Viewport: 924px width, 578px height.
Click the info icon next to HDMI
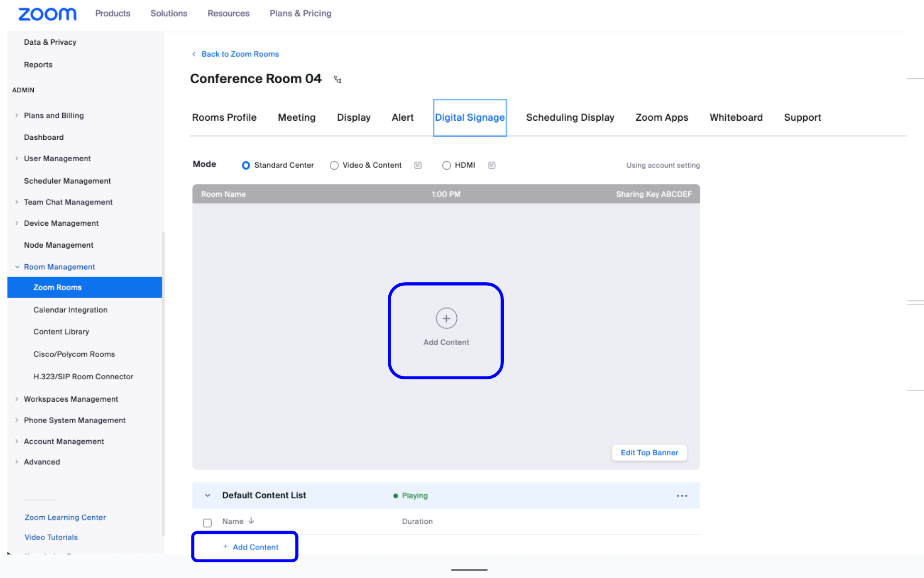tap(491, 165)
